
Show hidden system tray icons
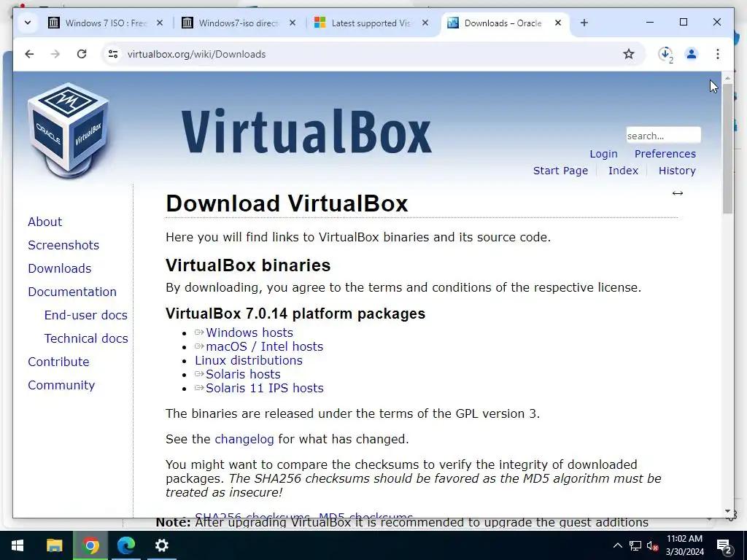click(617, 545)
